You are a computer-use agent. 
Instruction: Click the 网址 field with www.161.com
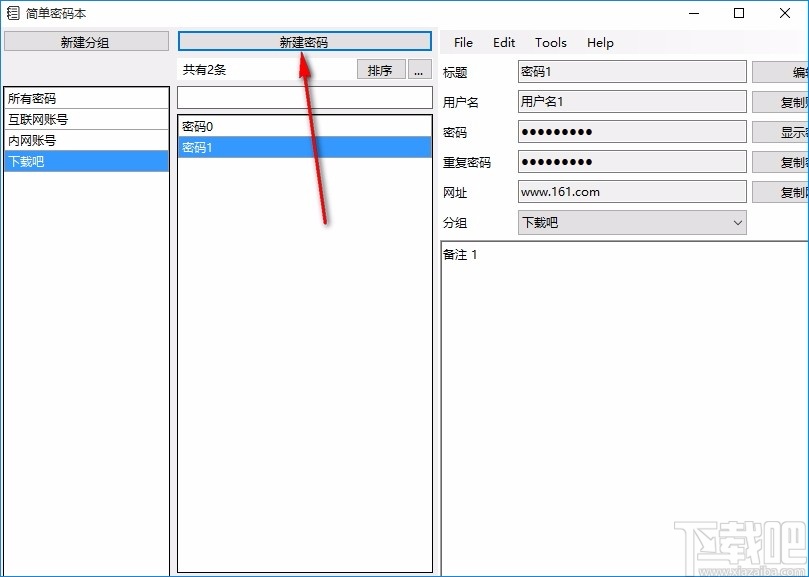[632, 191]
